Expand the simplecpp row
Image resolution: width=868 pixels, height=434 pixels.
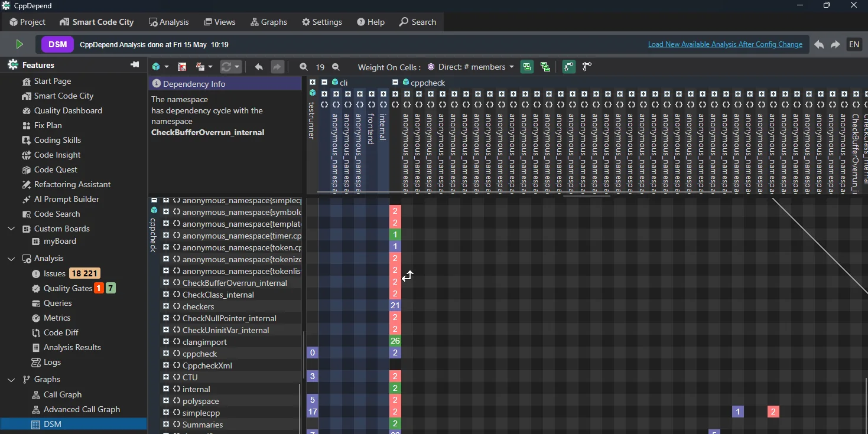166,413
